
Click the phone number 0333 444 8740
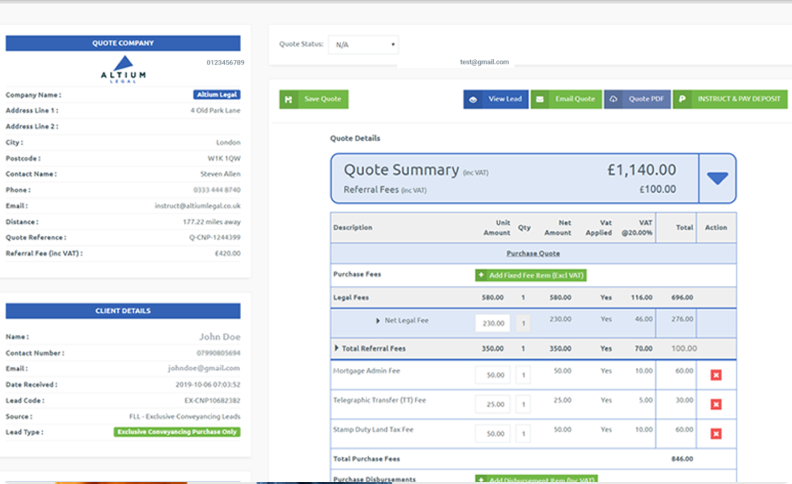pyautogui.click(x=217, y=190)
